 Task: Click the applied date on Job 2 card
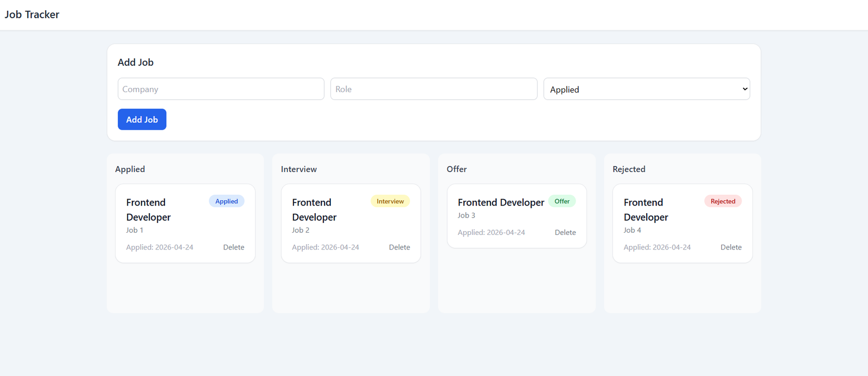[x=325, y=247]
